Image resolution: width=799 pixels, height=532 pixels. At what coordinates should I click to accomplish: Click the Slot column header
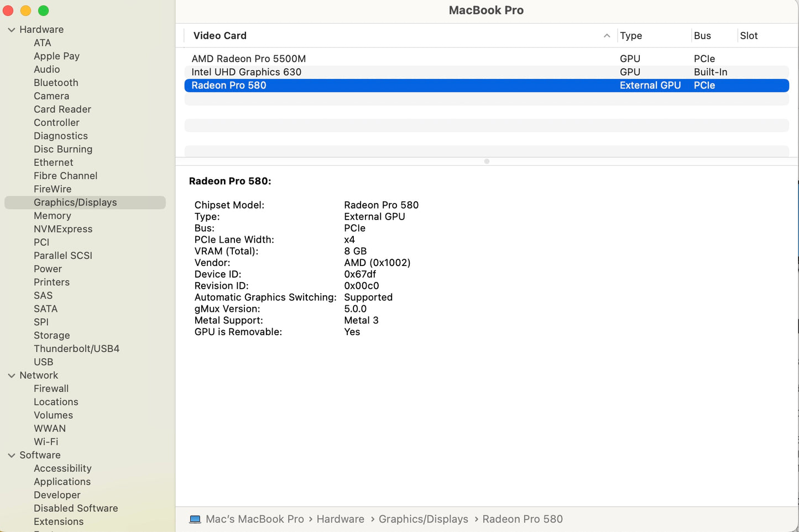(749, 36)
